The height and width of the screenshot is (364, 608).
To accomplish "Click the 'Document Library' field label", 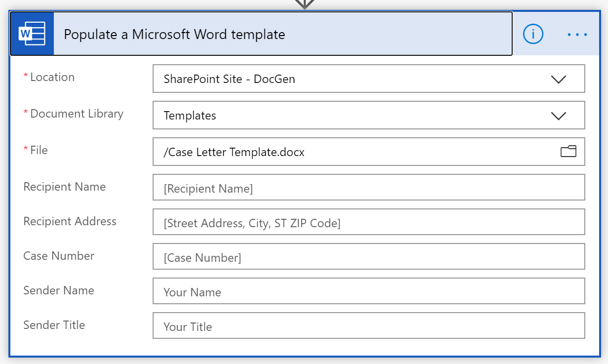I will (77, 114).
